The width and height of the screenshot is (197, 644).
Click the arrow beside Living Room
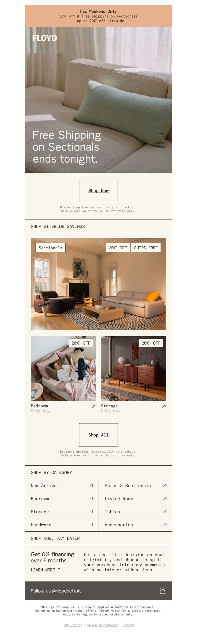coord(165,498)
